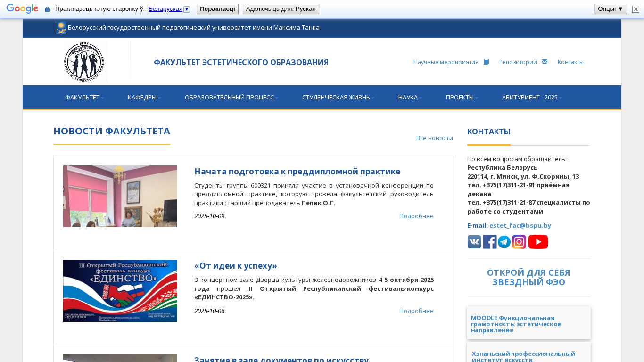Open the Репозиторий link
This screenshot has width=644, height=362.
518,62
